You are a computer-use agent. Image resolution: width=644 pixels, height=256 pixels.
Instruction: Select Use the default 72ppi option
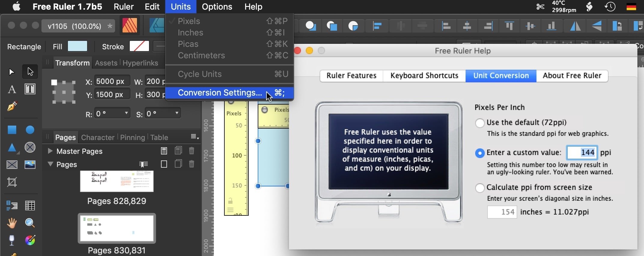click(480, 123)
